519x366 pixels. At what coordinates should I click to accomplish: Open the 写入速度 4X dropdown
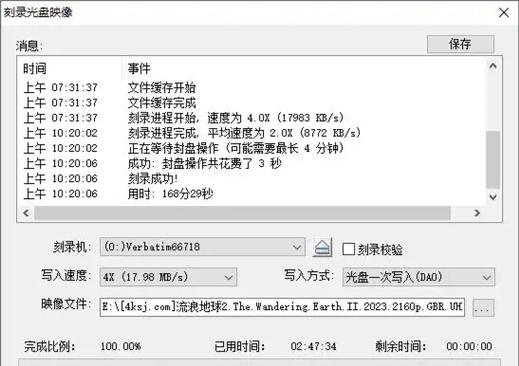168,277
